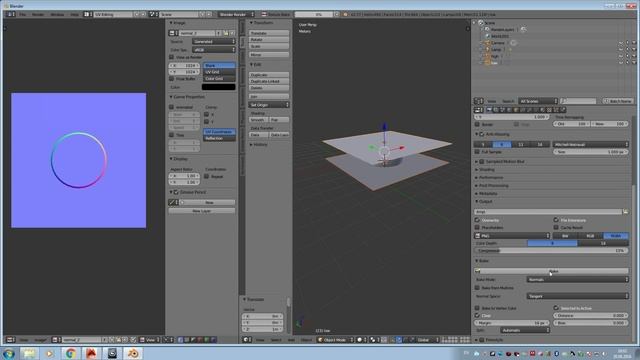The height and width of the screenshot is (360, 640).
Task: Click the Bake button
Action: pyautogui.click(x=551, y=271)
